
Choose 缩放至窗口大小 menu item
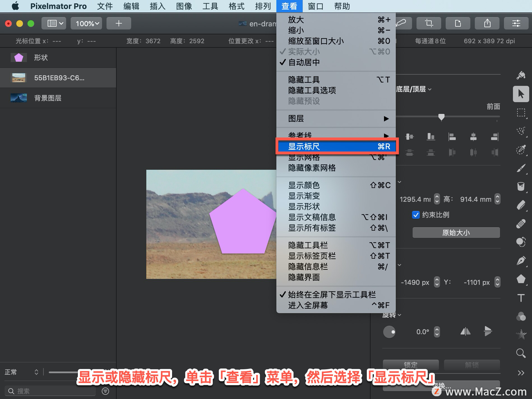(x=336, y=41)
